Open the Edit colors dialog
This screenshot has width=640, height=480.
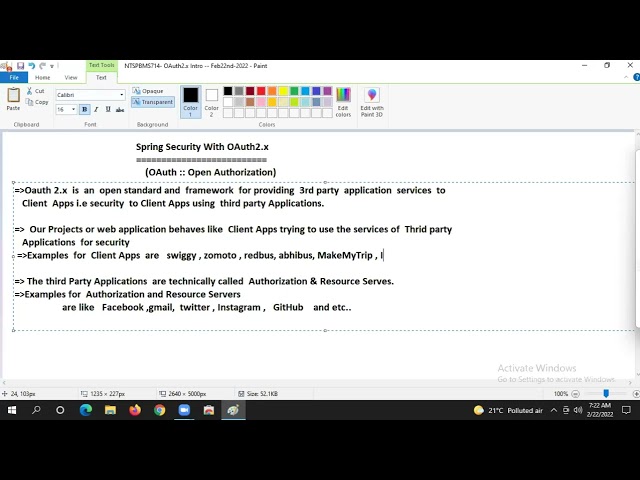coord(343,102)
